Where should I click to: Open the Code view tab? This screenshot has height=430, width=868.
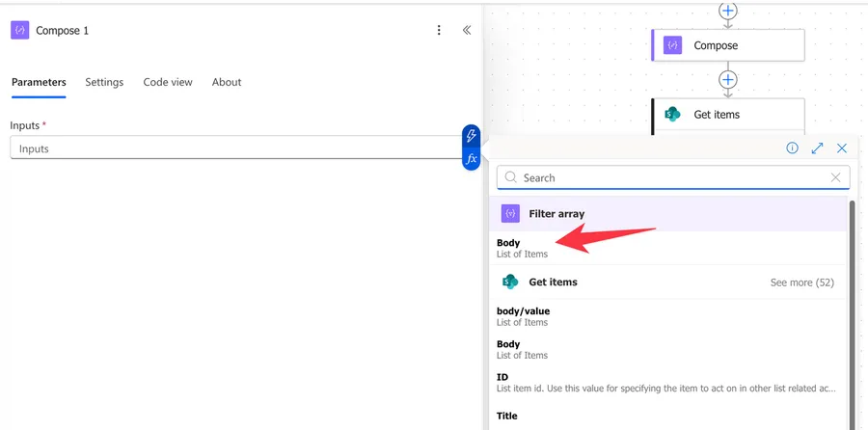point(168,82)
